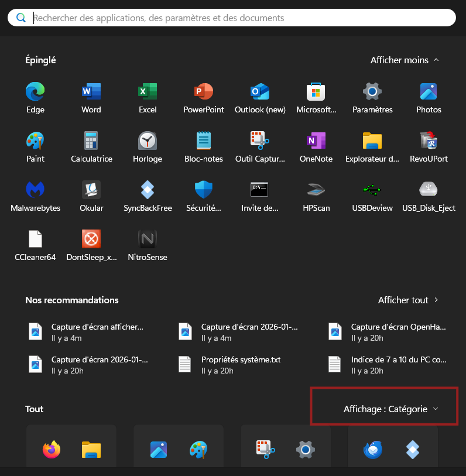Open recommended Capture d'écran OpenHa file
466x476 pixels.
click(x=389, y=332)
